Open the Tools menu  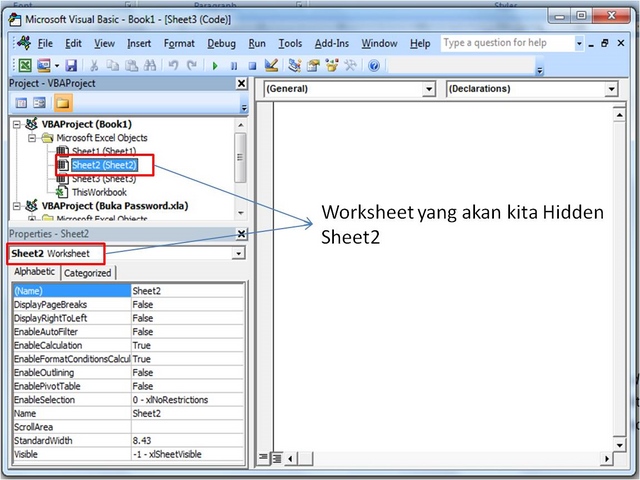290,43
